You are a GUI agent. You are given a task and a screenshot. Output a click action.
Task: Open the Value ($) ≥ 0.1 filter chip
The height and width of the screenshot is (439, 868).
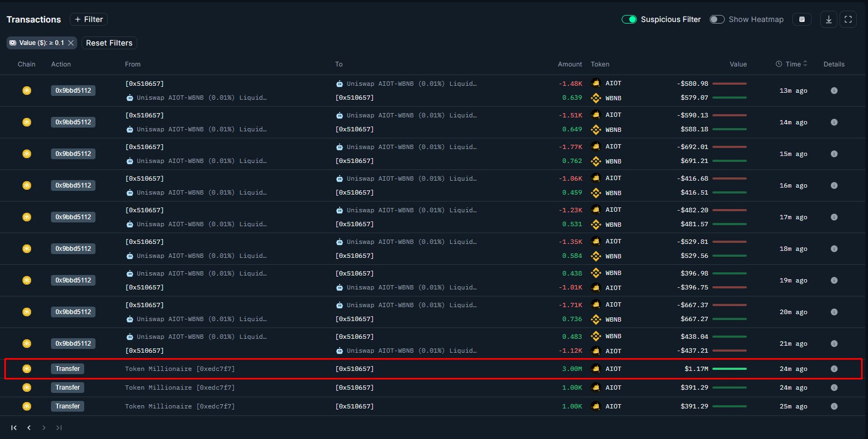click(36, 43)
